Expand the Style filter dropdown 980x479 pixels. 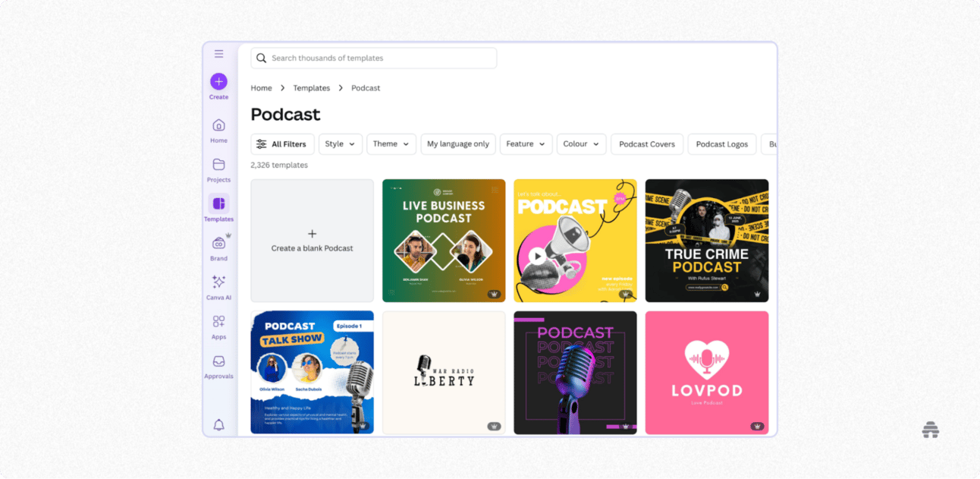[x=341, y=144]
